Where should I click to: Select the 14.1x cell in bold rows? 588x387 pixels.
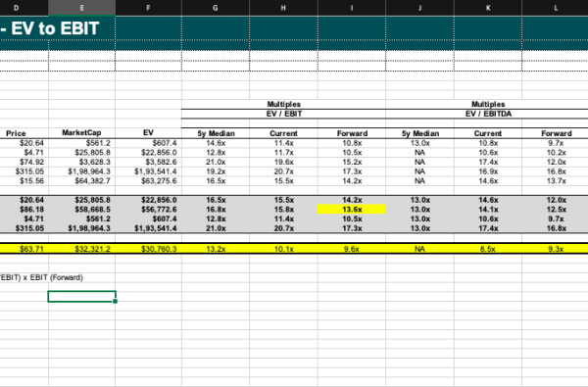pyautogui.click(x=488, y=210)
